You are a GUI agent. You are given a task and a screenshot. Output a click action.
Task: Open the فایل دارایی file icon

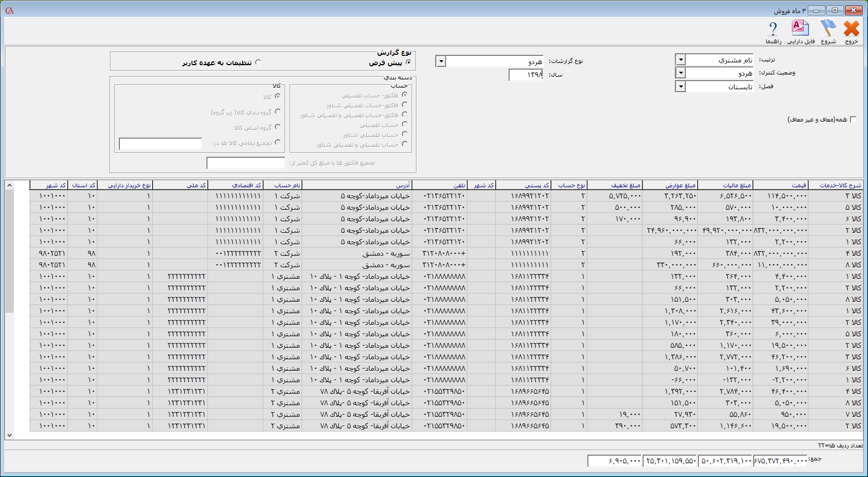click(800, 29)
